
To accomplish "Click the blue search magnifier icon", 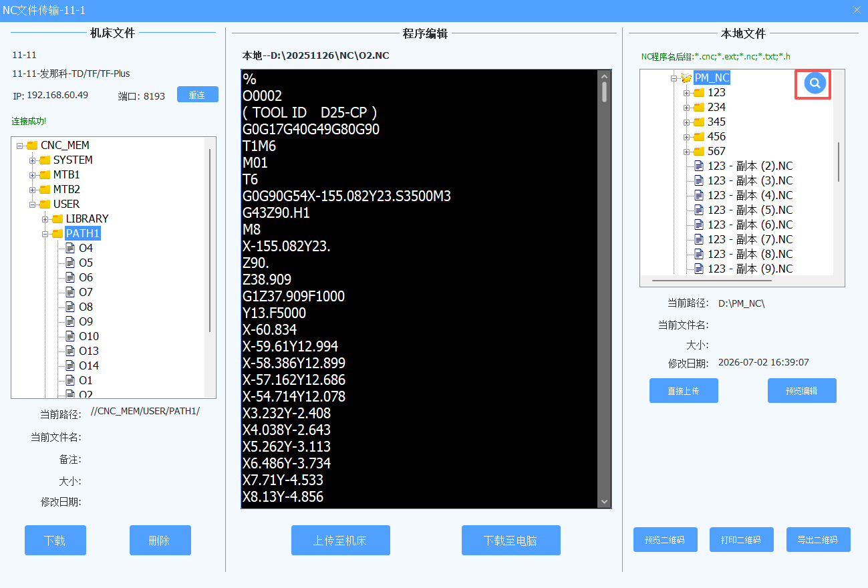I will (x=815, y=83).
